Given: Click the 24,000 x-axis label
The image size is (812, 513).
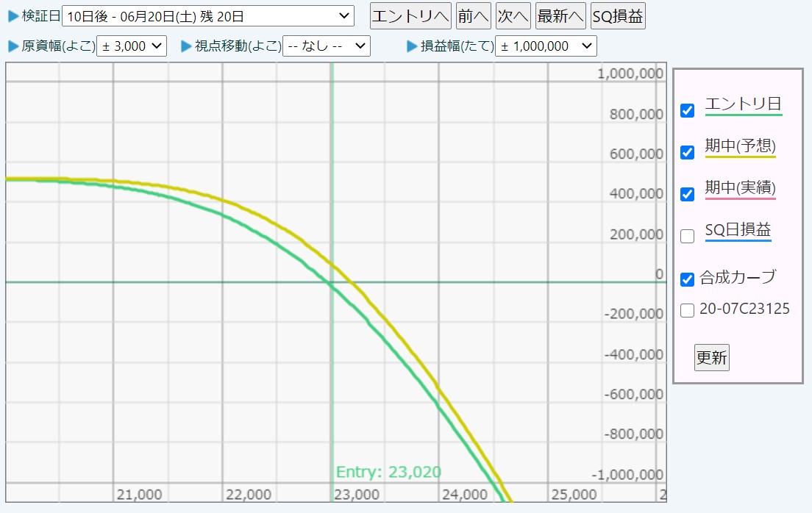Looking at the screenshot, I should click(465, 495).
